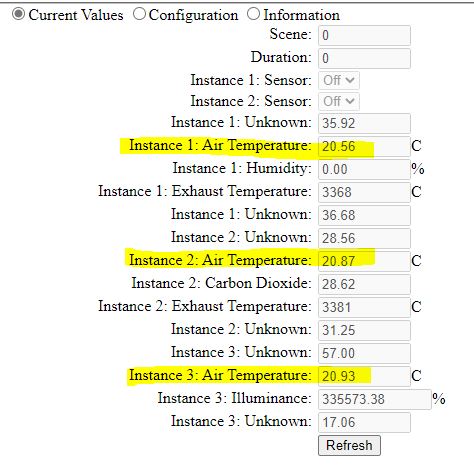Click the Duration input field
Viewport: 474px width, 469px height.
364,58
